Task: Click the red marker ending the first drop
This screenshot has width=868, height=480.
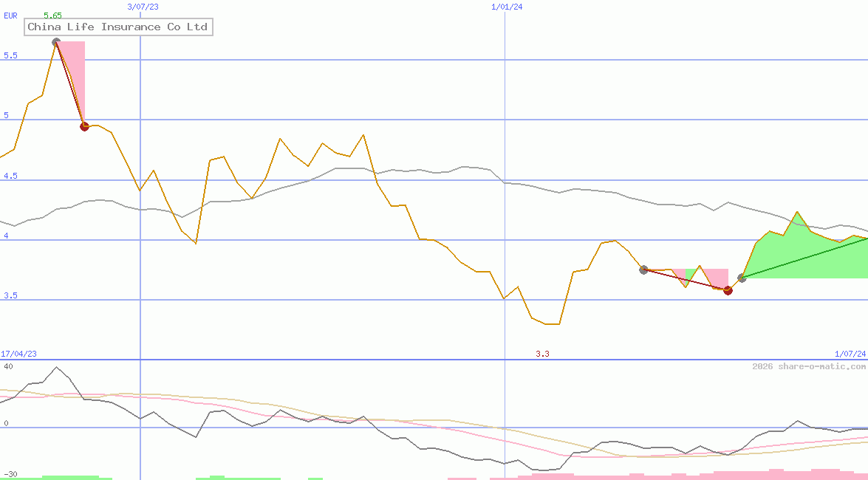Action: (84, 126)
